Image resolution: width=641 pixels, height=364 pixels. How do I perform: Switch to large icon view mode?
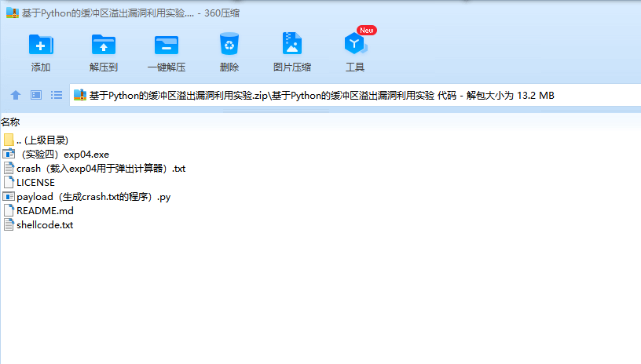pyautogui.click(x=36, y=95)
